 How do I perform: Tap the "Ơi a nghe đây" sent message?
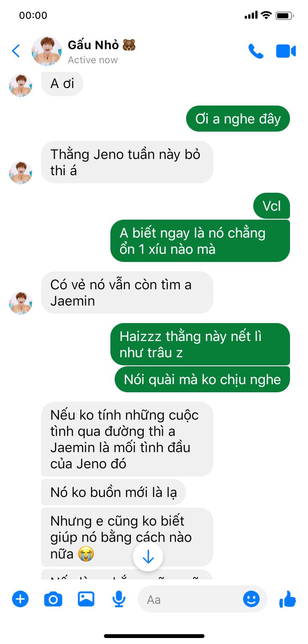click(x=238, y=119)
